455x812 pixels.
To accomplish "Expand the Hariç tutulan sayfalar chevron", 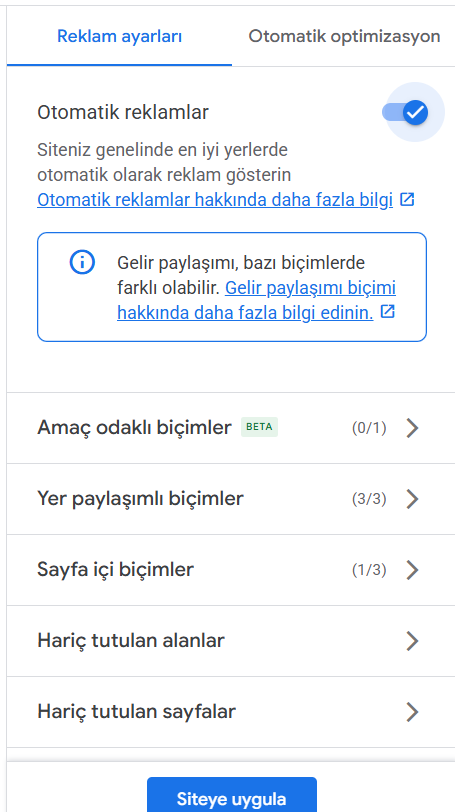I will point(412,712).
